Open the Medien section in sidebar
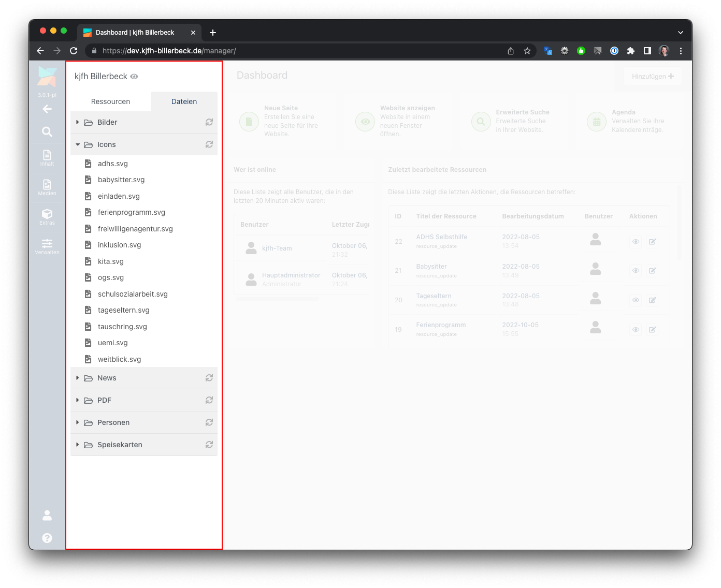721x588 pixels. pyautogui.click(x=47, y=187)
